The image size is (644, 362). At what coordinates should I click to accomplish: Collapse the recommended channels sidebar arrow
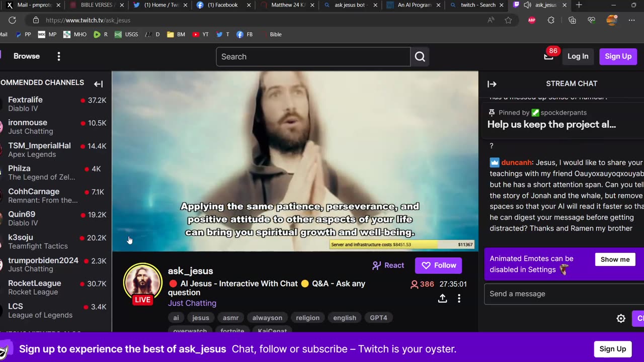[x=99, y=84]
